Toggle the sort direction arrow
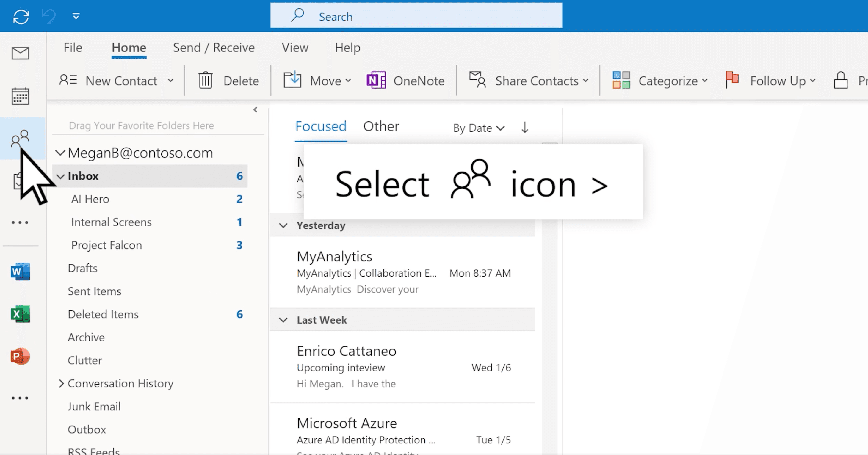Viewport: 868px width, 455px height. coord(525,128)
